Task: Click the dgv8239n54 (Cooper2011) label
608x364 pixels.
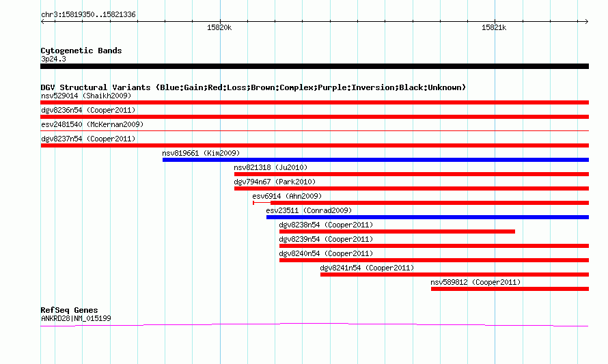Action: coord(326,239)
